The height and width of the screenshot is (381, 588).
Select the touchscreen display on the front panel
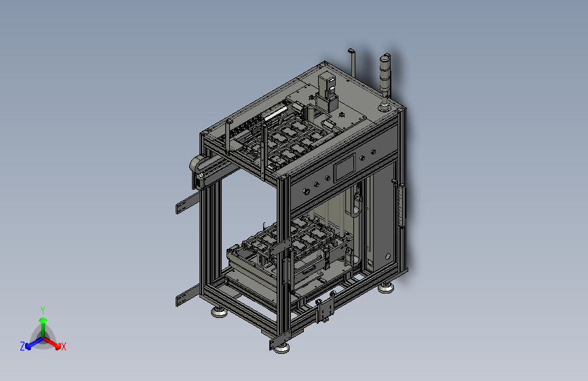coord(345,167)
